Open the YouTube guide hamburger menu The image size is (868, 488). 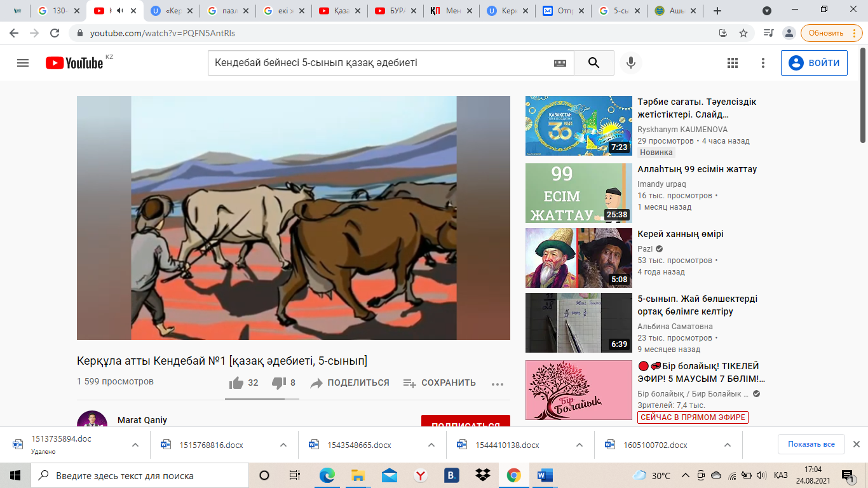pos(23,63)
